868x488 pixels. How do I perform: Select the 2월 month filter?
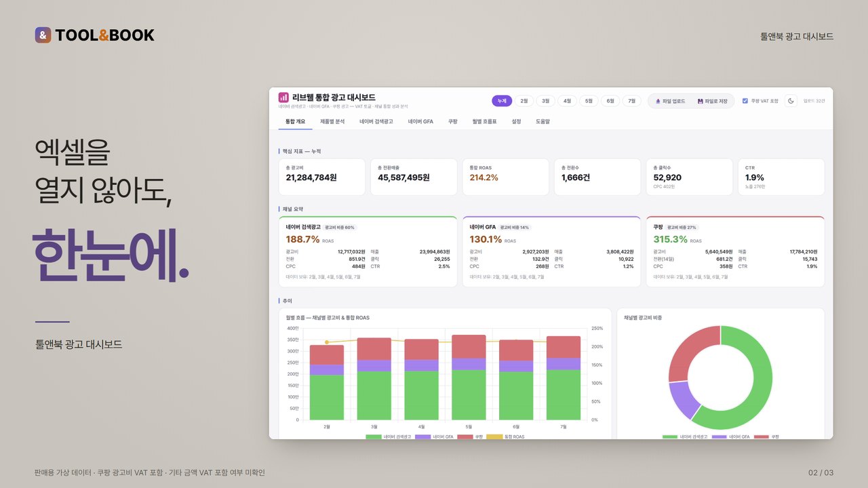point(524,101)
